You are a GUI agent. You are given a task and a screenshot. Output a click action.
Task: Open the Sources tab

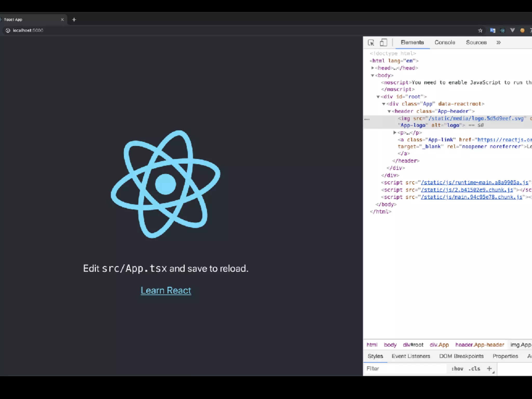click(476, 42)
